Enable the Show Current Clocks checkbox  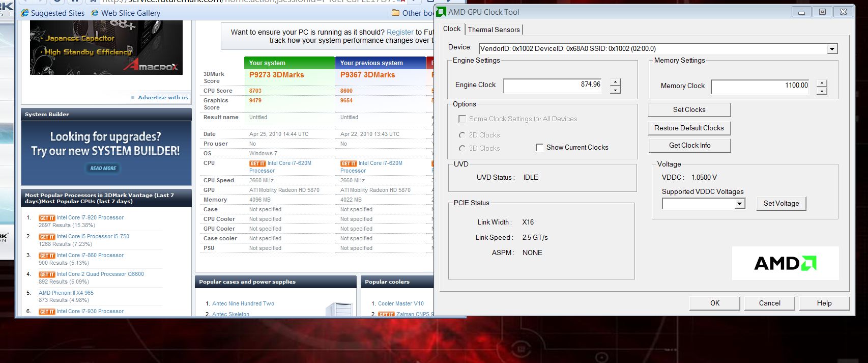(x=539, y=148)
